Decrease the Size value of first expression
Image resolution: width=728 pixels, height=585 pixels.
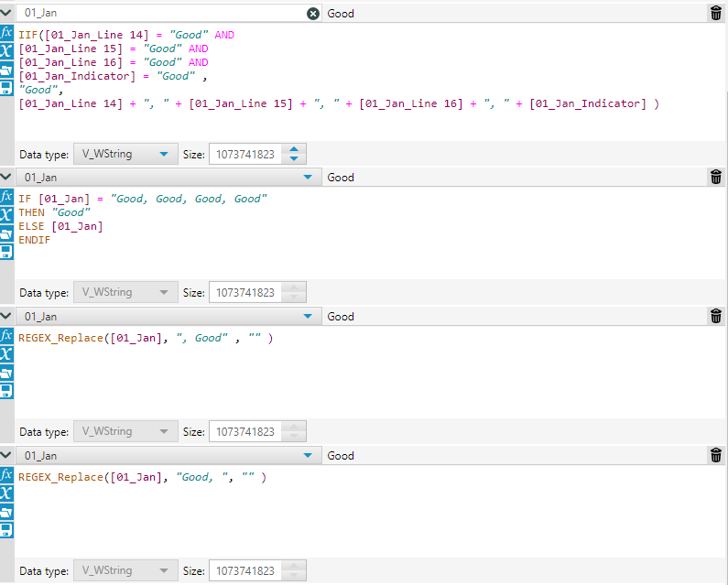pyautogui.click(x=294, y=159)
